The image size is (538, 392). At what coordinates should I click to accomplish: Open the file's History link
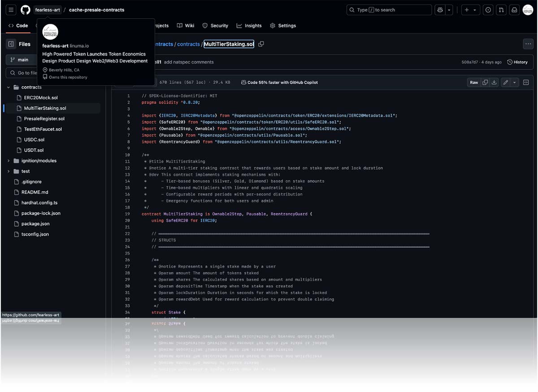(x=517, y=62)
